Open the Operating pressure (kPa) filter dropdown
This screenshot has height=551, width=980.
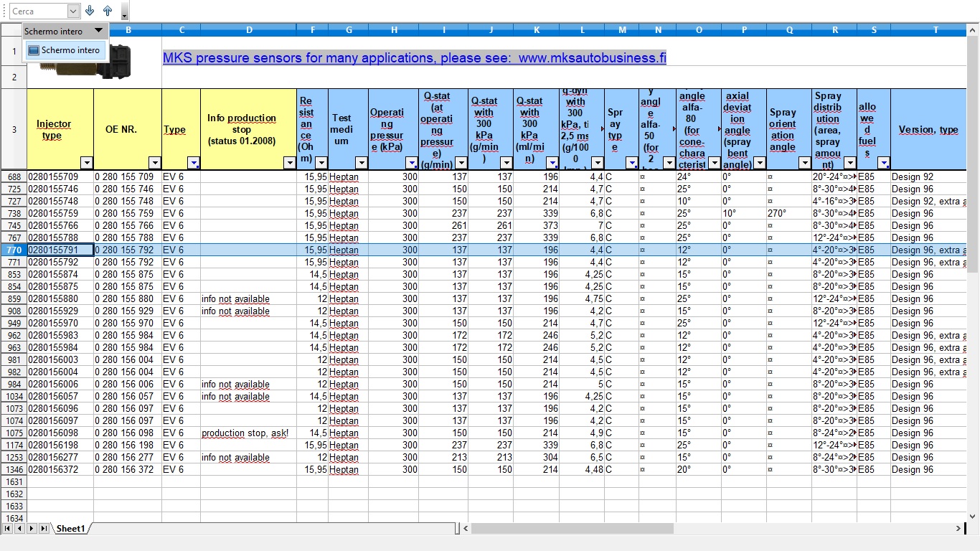coord(411,163)
